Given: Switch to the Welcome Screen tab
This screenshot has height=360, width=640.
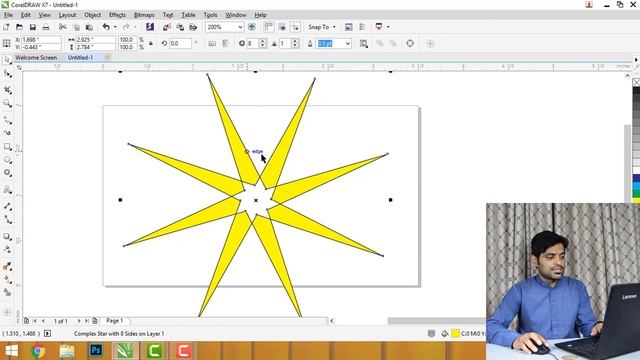Looking at the screenshot, I should coord(36,58).
